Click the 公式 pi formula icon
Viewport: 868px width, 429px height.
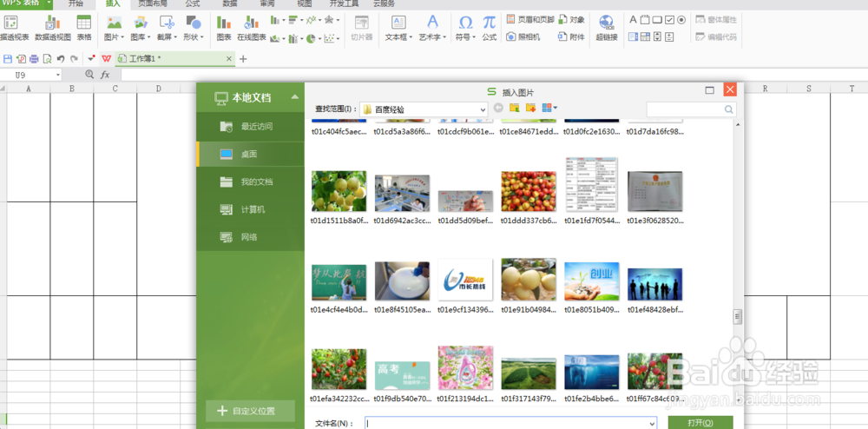pos(489,23)
